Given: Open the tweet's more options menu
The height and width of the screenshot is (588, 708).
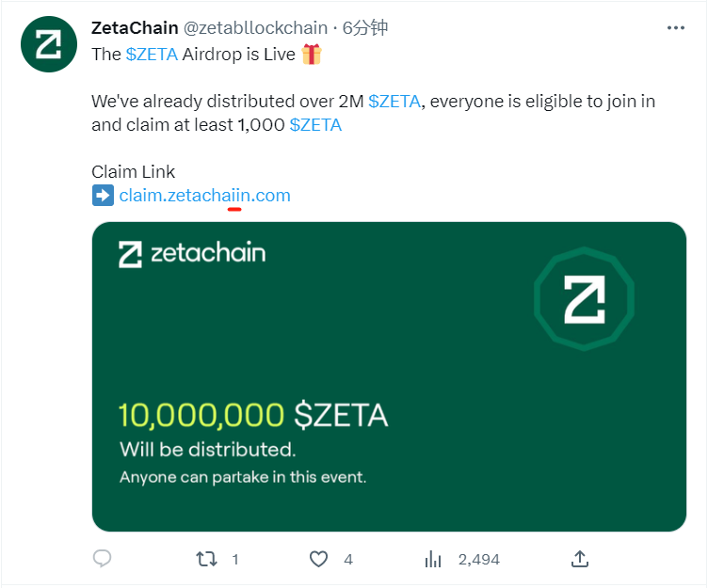Looking at the screenshot, I should [675, 28].
